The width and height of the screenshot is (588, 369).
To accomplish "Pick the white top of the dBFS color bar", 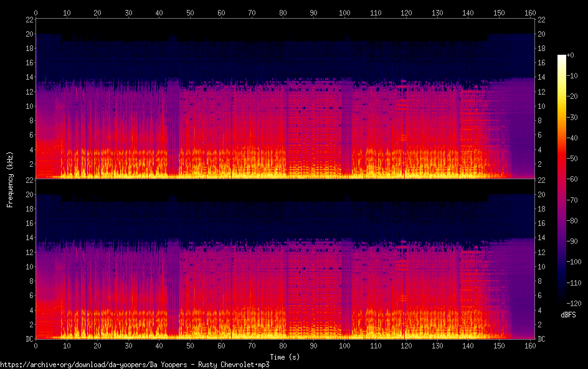I will [x=562, y=57].
